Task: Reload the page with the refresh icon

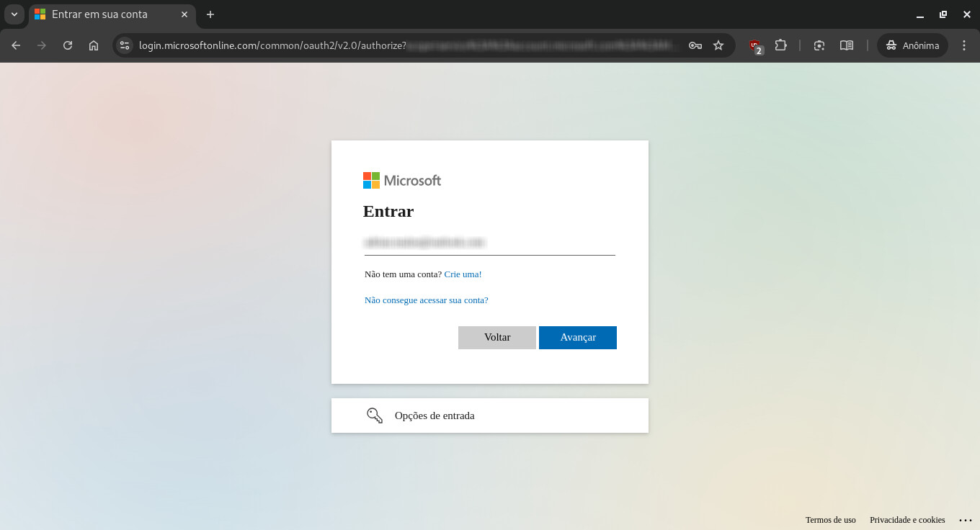Action: [x=68, y=45]
